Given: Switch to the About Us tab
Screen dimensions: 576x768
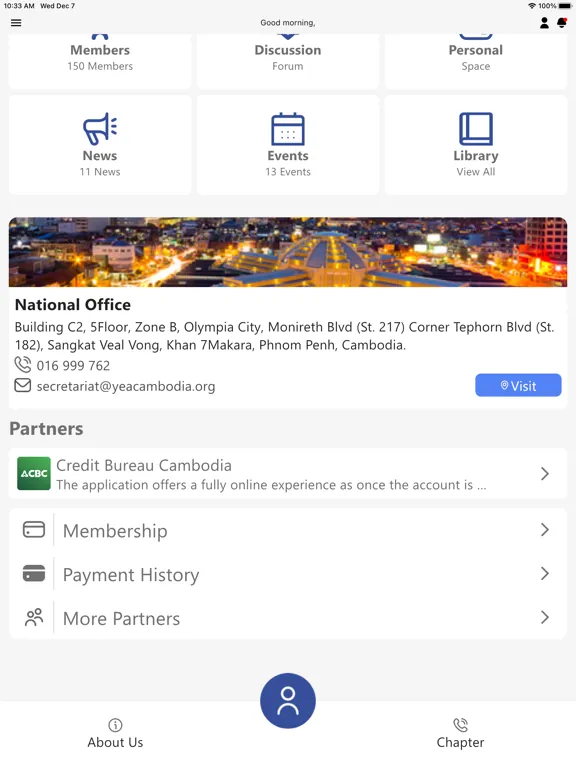Looking at the screenshot, I should (115, 733).
